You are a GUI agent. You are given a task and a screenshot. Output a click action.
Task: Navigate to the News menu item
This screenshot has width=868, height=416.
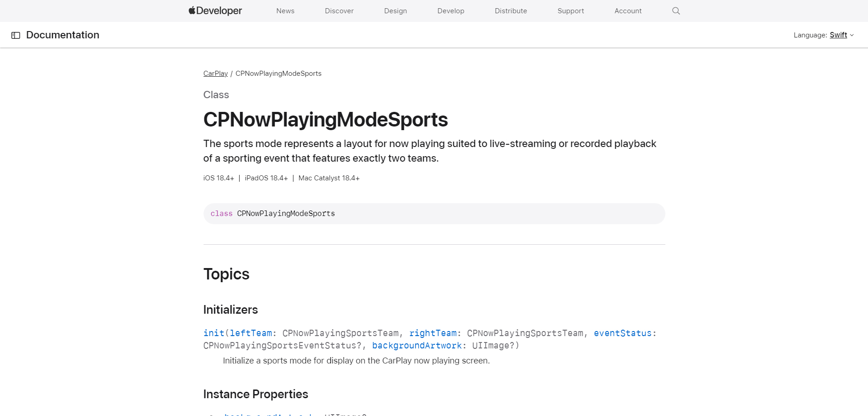pyautogui.click(x=285, y=11)
